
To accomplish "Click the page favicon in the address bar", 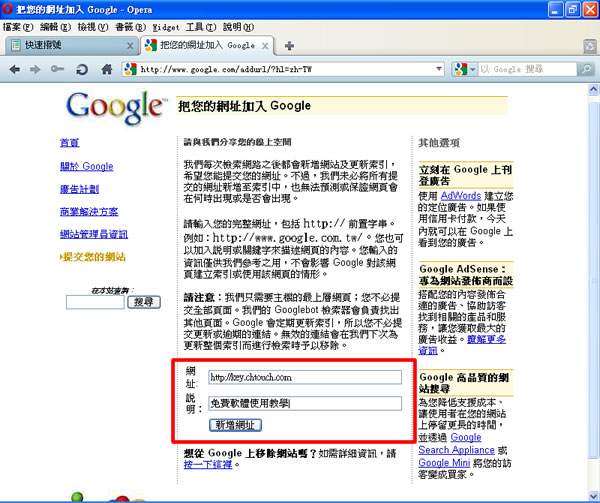I will pos(130,69).
